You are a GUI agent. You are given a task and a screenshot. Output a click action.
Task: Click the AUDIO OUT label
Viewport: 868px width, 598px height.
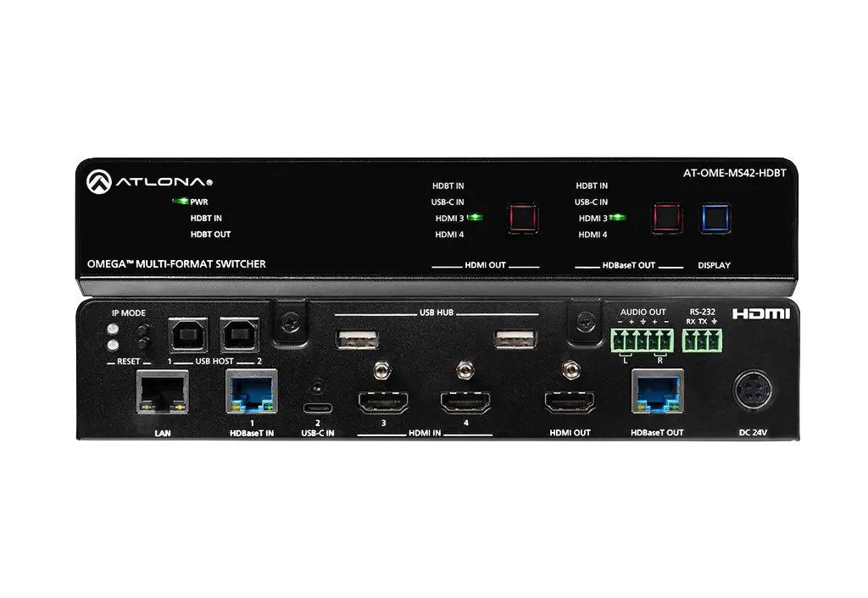[643, 312]
